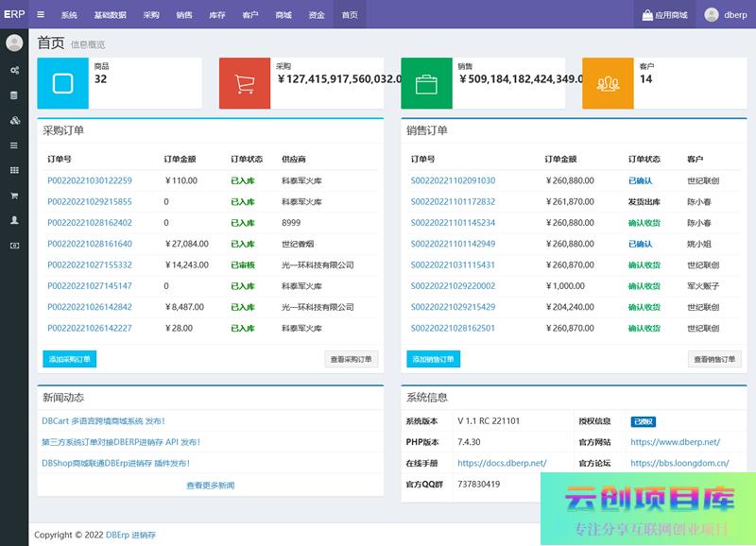Expand the dberp user account menu
The width and height of the screenshot is (756, 546).
pos(726,15)
